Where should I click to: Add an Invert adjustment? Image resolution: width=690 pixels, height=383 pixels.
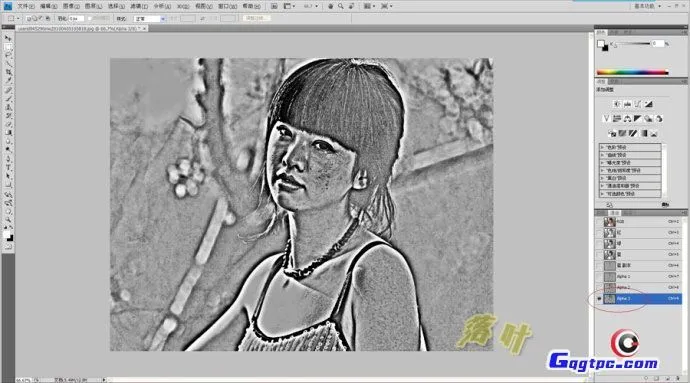(612, 133)
